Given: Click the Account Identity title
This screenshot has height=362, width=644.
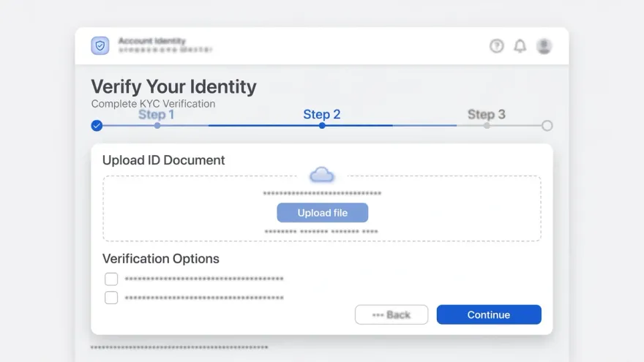Looking at the screenshot, I should [152, 41].
